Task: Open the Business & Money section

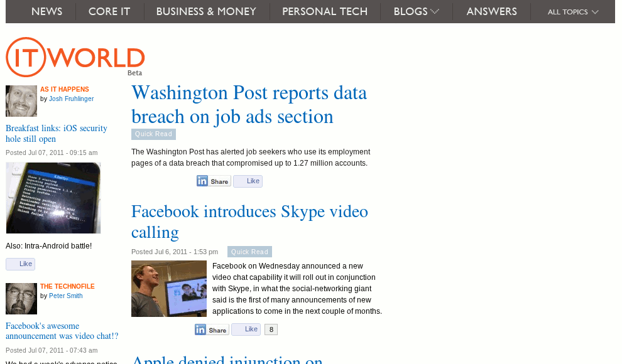Action: (206, 11)
